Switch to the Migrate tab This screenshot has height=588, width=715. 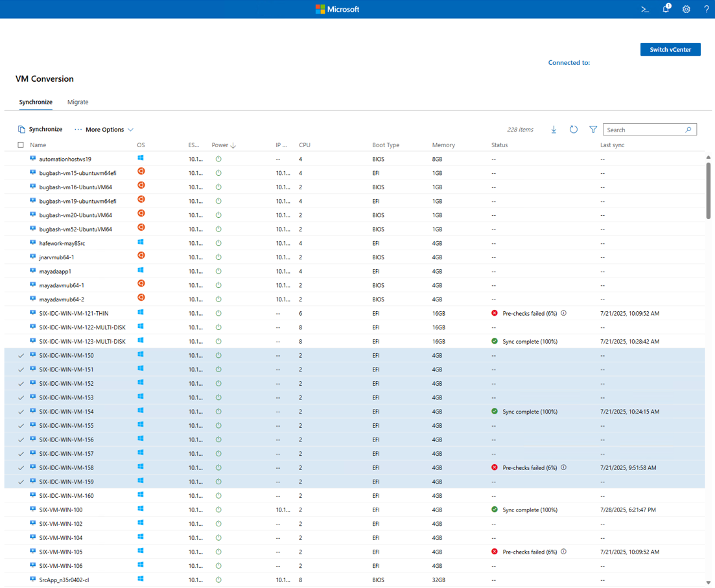78,102
